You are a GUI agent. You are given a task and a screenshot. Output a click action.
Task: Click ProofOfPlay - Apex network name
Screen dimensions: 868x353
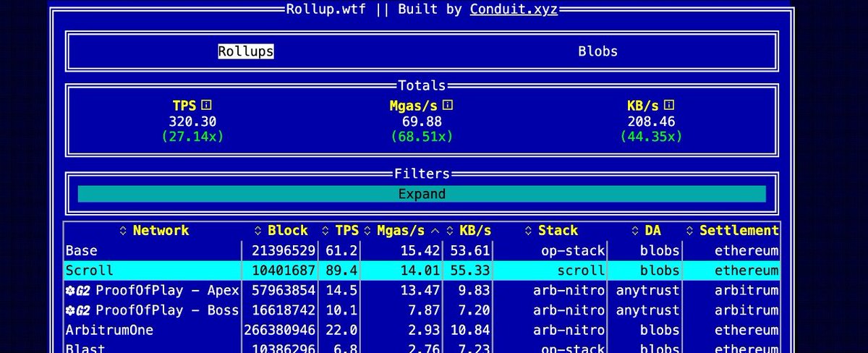(167, 291)
